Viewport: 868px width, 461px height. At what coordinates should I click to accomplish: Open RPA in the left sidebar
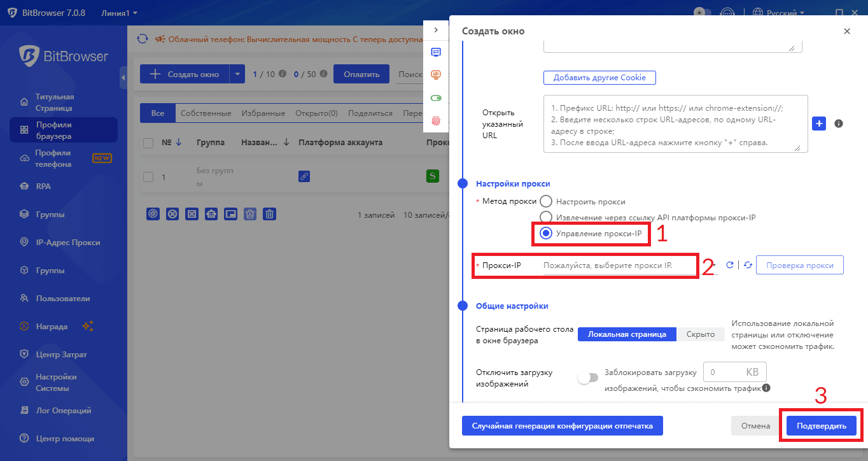43,187
